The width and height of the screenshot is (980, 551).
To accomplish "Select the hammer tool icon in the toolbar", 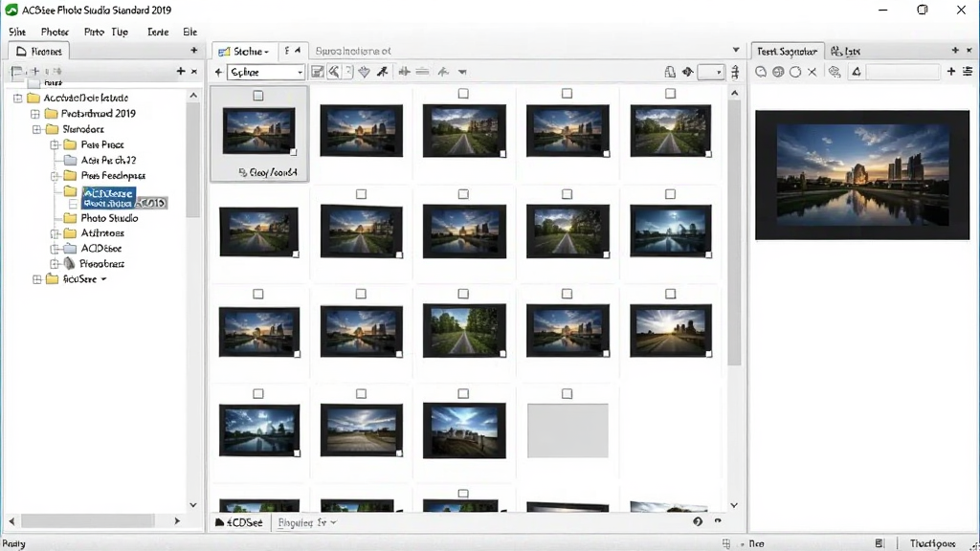I will click(x=334, y=72).
